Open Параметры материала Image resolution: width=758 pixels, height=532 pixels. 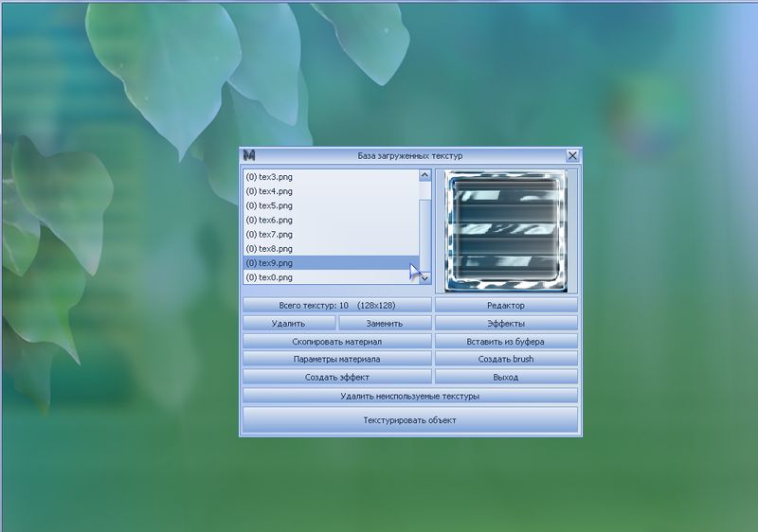(x=336, y=359)
